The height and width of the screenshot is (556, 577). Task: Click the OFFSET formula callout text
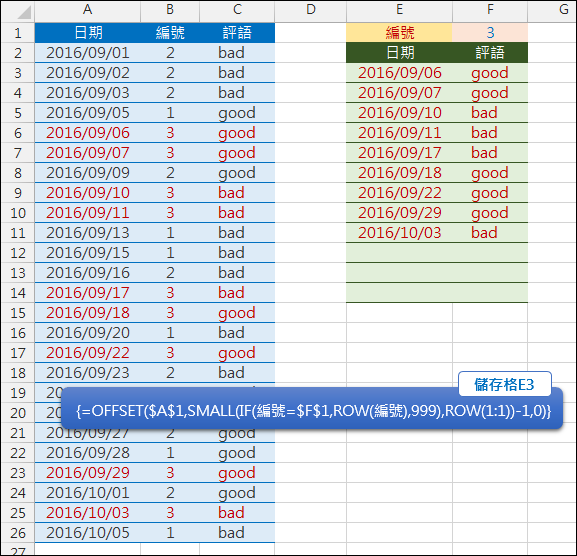pyautogui.click(x=314, y=411)
